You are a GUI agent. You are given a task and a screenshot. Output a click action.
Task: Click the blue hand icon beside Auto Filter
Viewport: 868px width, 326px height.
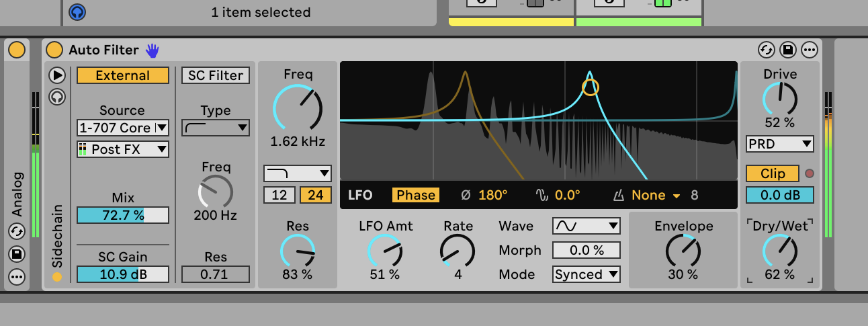153,50
